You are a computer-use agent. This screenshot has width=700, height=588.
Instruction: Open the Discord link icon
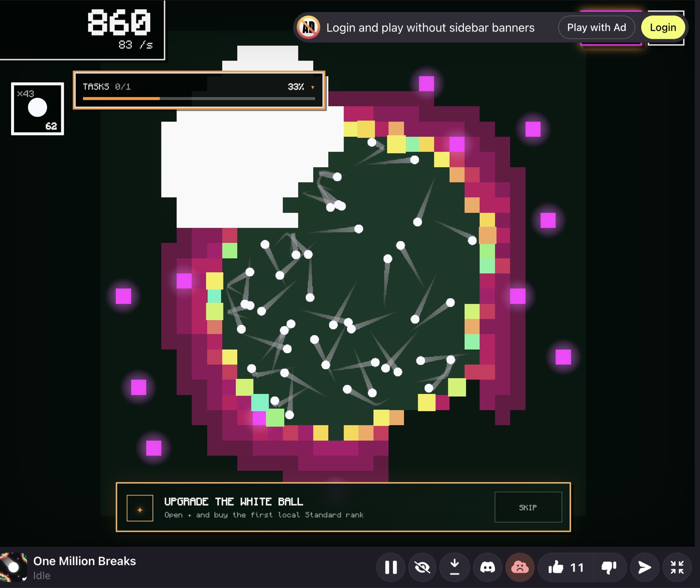click(x=488, y=567)
